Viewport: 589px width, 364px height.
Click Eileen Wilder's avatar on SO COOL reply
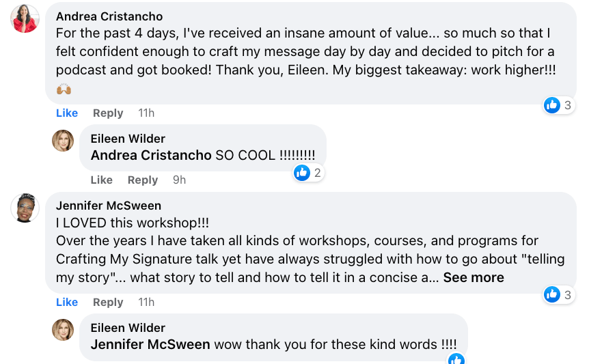point(63,141)
